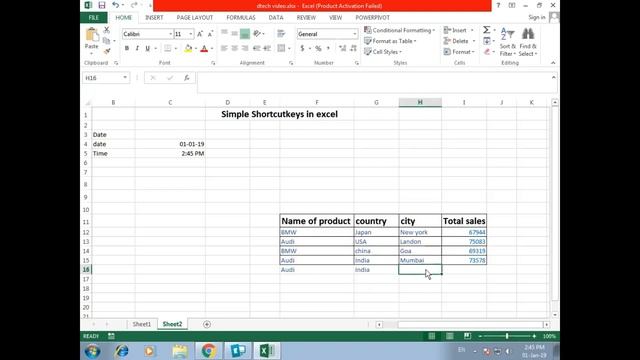Add a new sheet with plus button
Viewport: 640px width, 360px height.
coord(207,324)
